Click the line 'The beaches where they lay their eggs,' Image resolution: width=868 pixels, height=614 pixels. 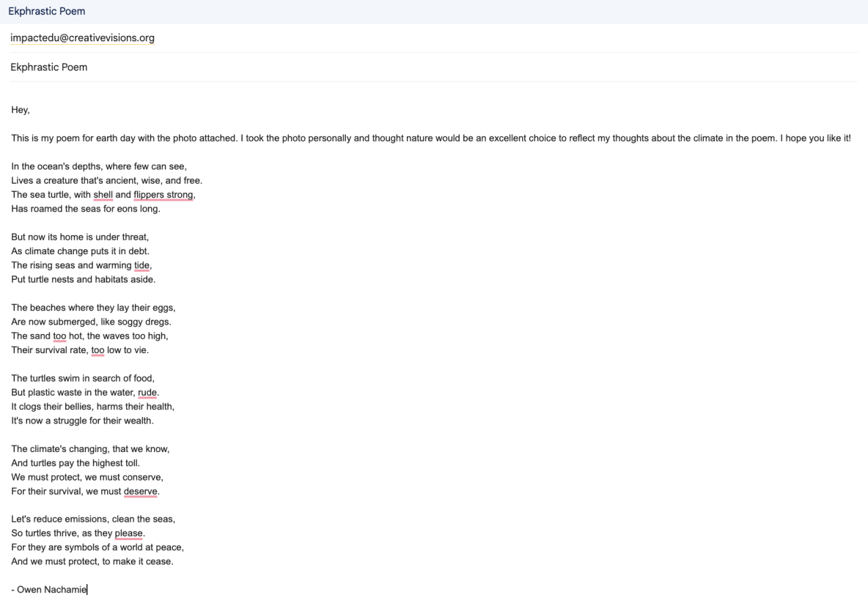point(94,308)
